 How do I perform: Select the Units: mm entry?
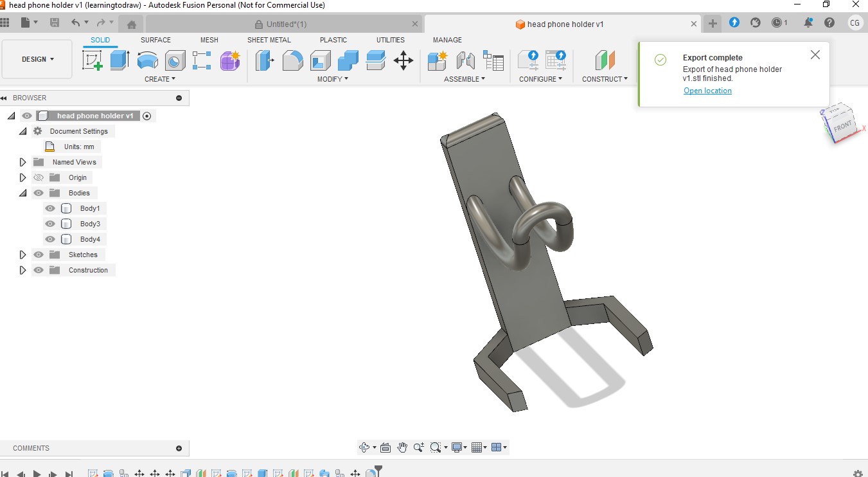79,147
